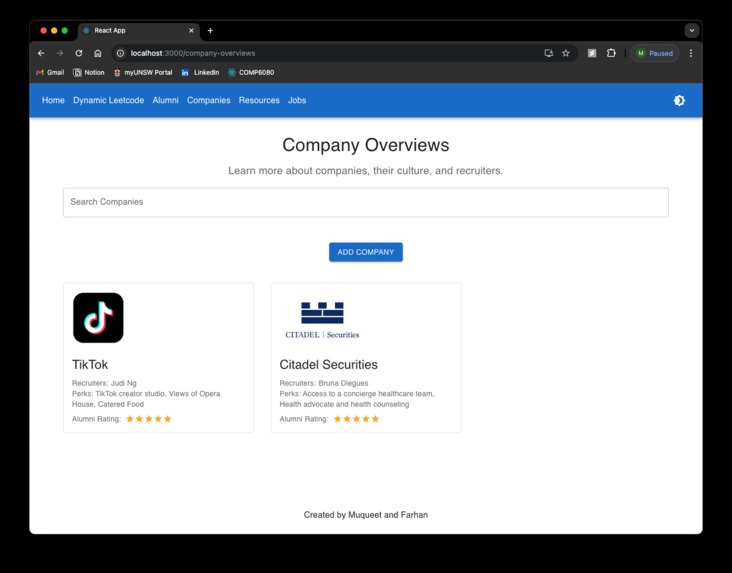Select the React App tab
Viewport: 732px width, 573px height.
(139, 30)
